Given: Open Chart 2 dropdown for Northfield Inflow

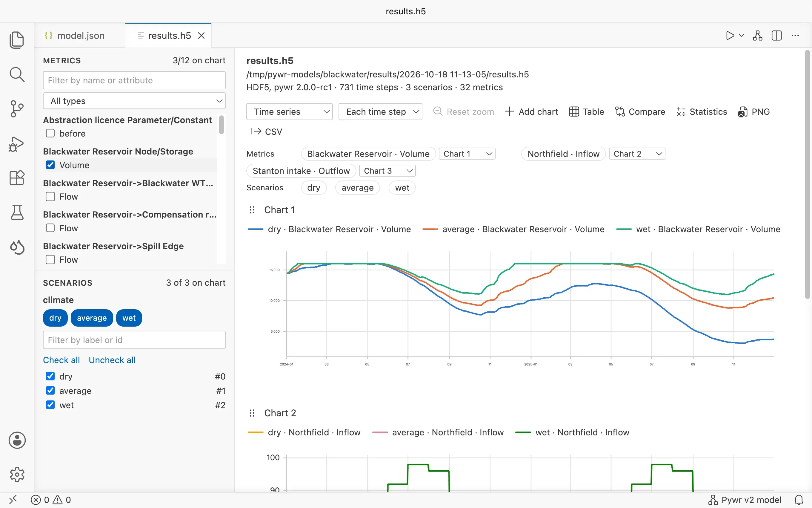Looking at the screenshot, I should coord(637,154).
